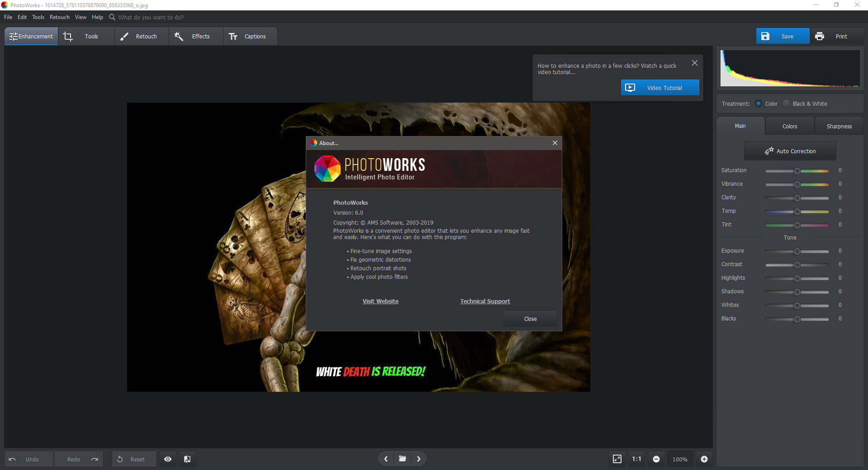This screenshot has height=470, width=868.
Task: Open the Enhancement tab
Action: point(31,37)
